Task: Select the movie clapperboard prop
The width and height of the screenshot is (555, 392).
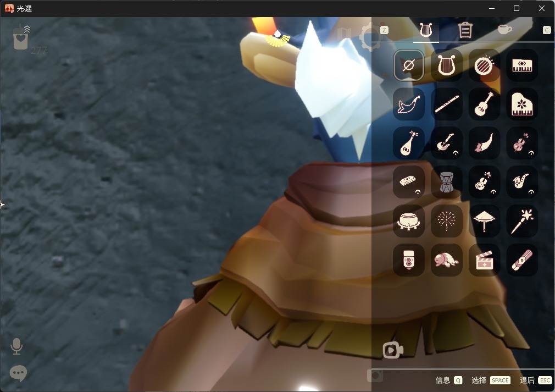Action: (x=484, y=260)
